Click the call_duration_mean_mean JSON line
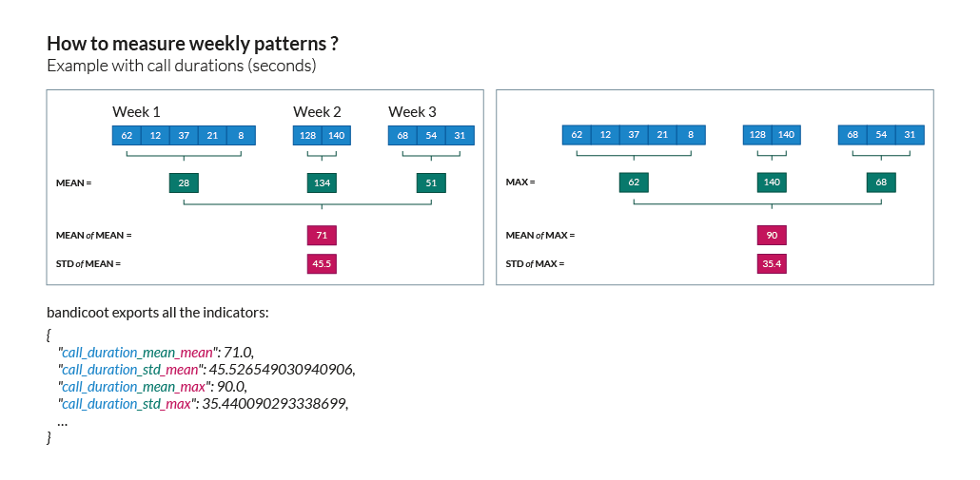 tap(156, 353)
